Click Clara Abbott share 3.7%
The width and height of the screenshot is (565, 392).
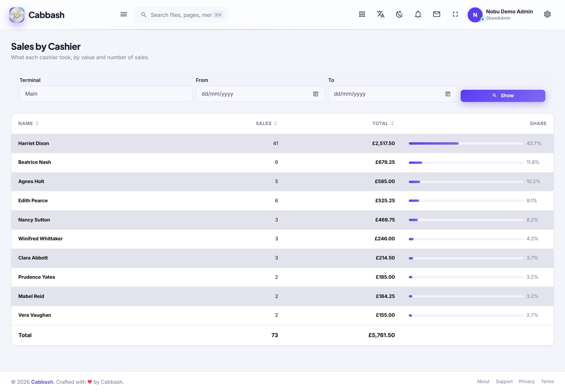[x=532, y=258]
